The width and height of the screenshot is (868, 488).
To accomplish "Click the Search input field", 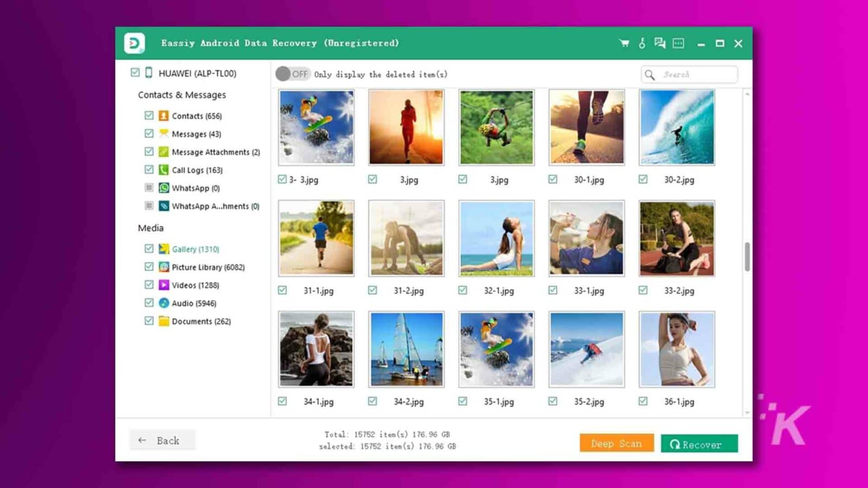I will click(690, 74).
